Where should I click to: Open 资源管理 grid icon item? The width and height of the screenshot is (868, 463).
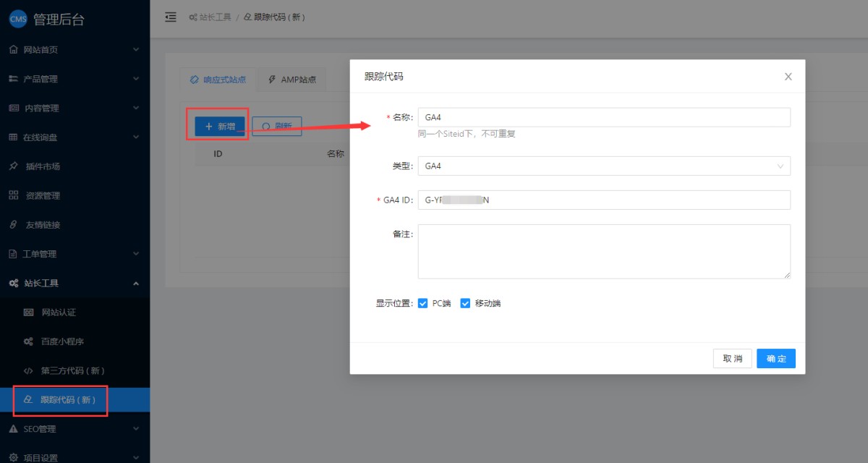(x=14, y=195)
